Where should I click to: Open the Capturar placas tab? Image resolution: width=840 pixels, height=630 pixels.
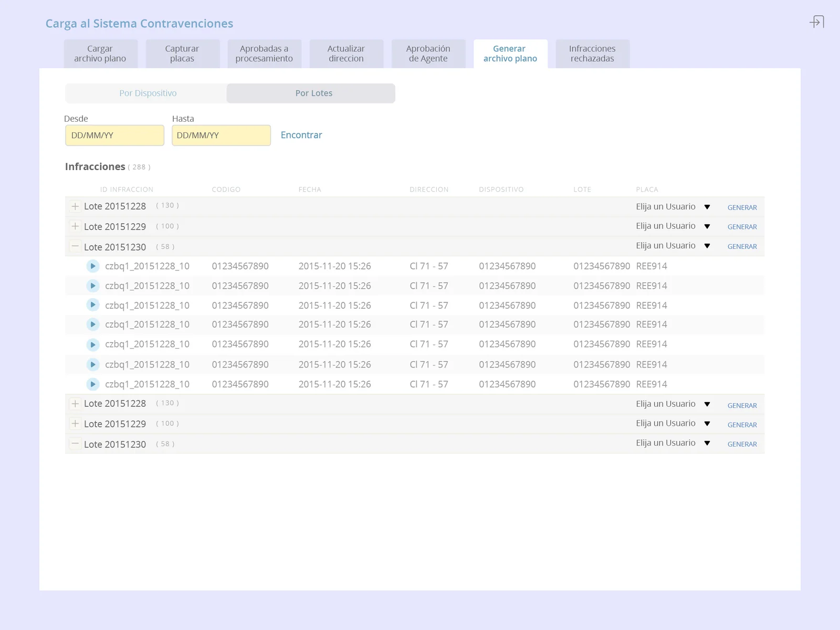(182, 54)
